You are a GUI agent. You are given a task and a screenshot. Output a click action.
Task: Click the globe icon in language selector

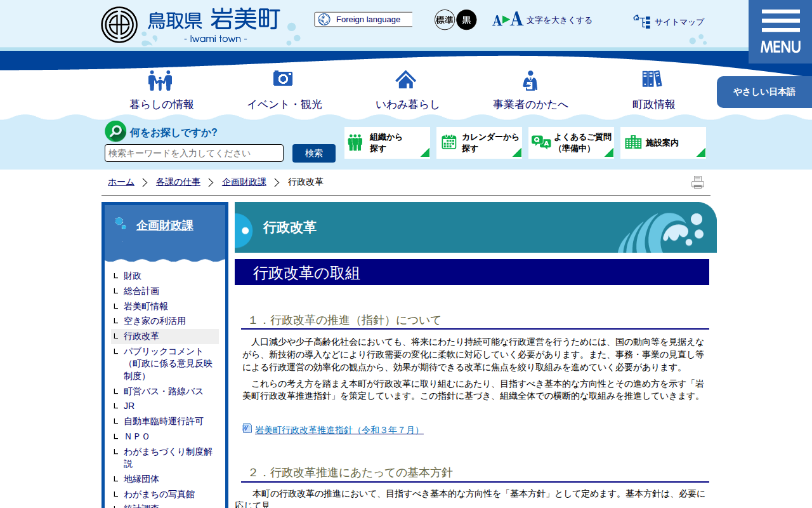point(324,20)
